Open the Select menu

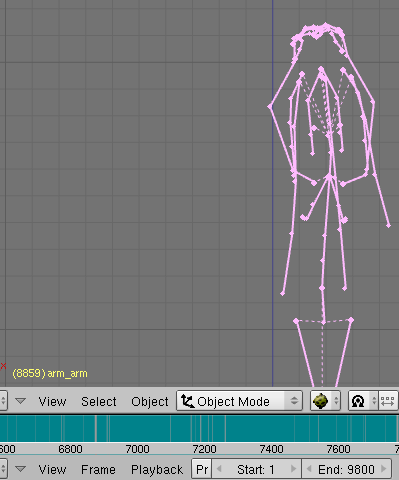99,401
